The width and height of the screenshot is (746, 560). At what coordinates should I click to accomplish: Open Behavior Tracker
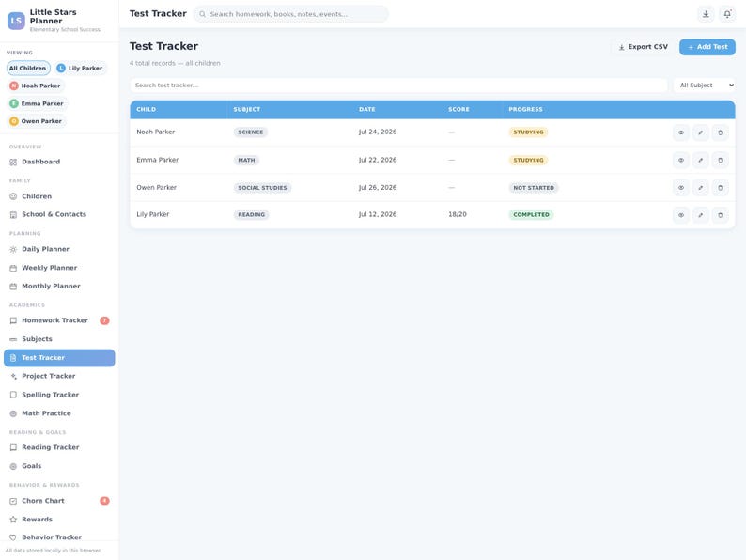click(59, 537)
